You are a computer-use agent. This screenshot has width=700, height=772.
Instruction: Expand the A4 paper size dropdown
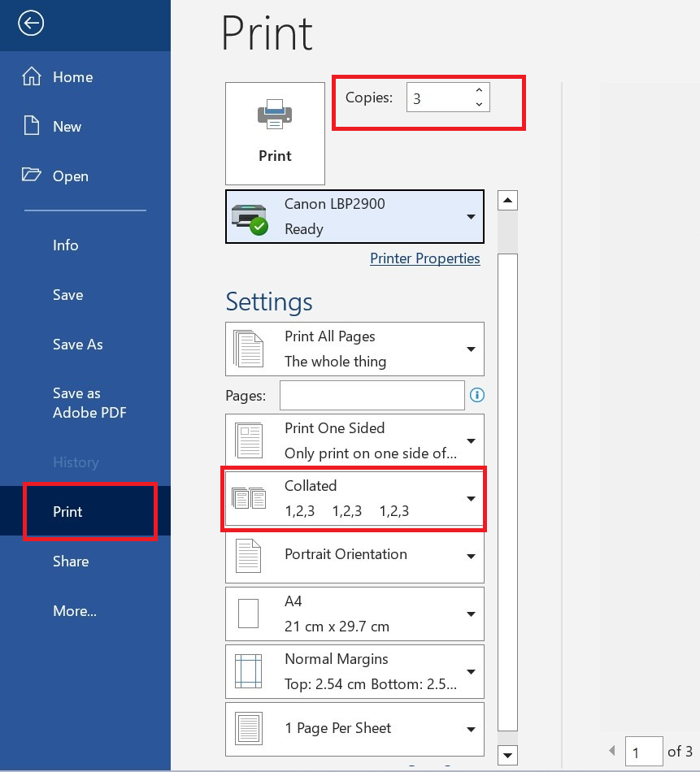(471, 614)
